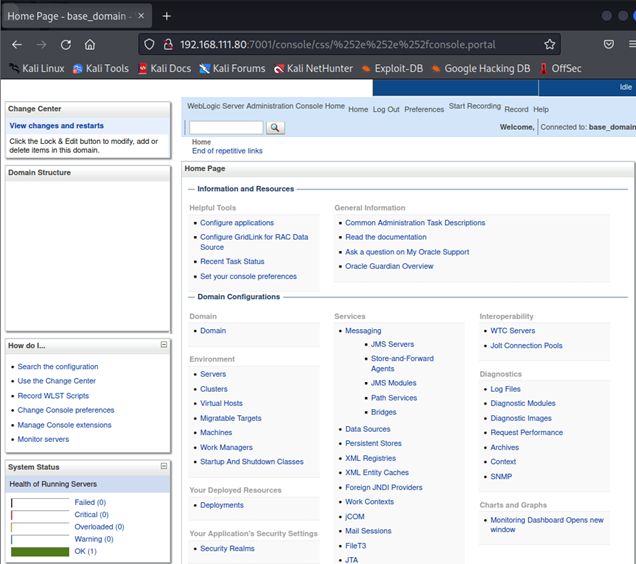The height and width of the screenshot is (564, 636).
Task: Open Configure GridLink for RAC Data Source
Action: pos(254,242)
